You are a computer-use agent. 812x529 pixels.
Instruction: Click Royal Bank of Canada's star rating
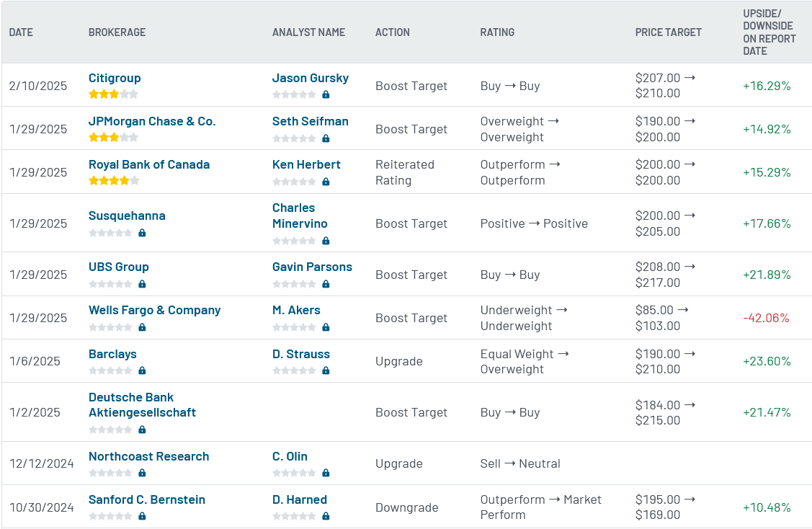coord(114,180)
